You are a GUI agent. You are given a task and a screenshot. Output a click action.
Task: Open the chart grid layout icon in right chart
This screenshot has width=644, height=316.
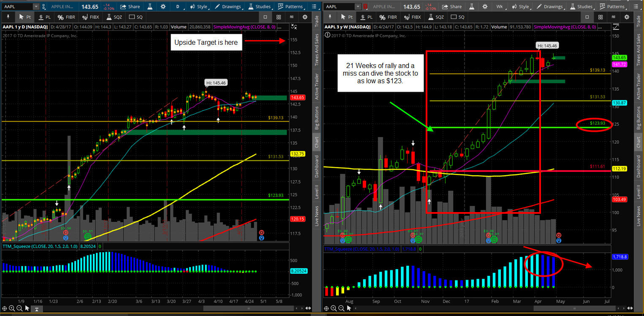[x=600, y=17]
